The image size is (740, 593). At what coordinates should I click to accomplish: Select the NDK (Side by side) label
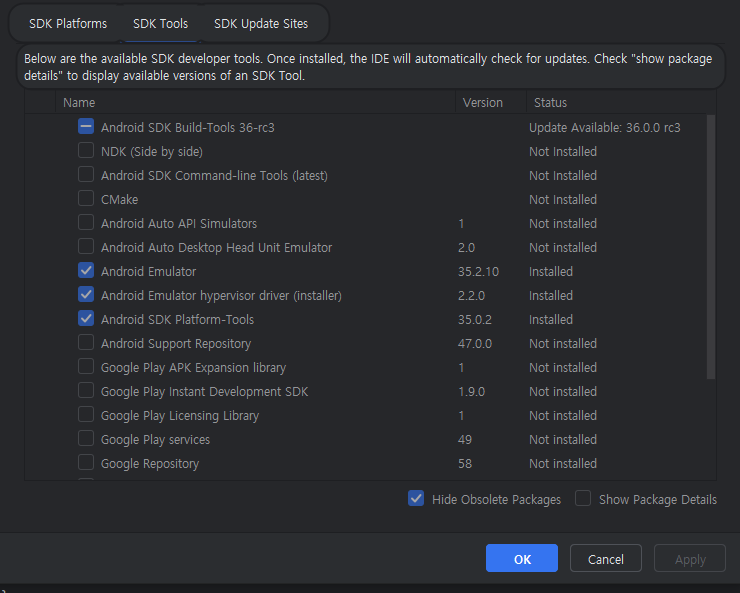[152, 152]
